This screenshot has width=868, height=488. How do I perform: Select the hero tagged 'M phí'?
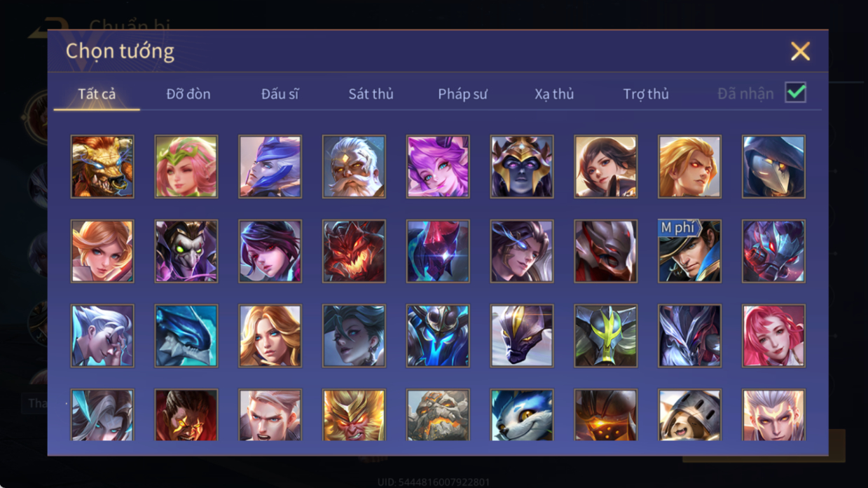point(689,251)
